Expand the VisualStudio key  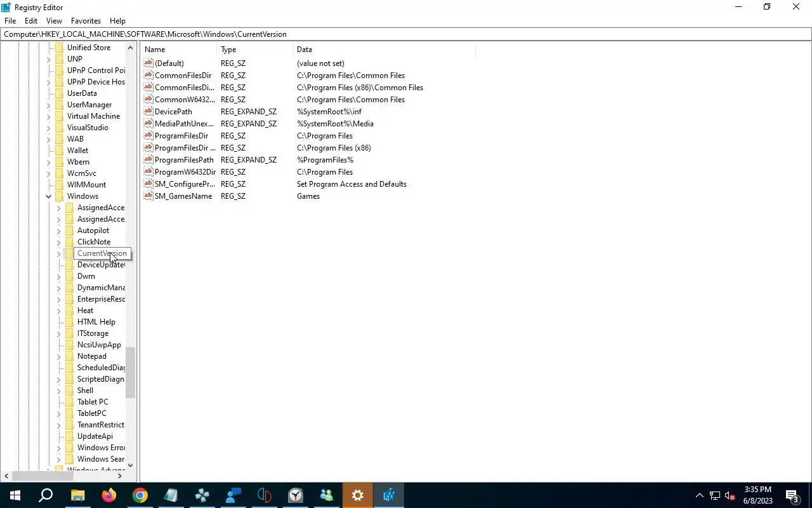(49, 128)
